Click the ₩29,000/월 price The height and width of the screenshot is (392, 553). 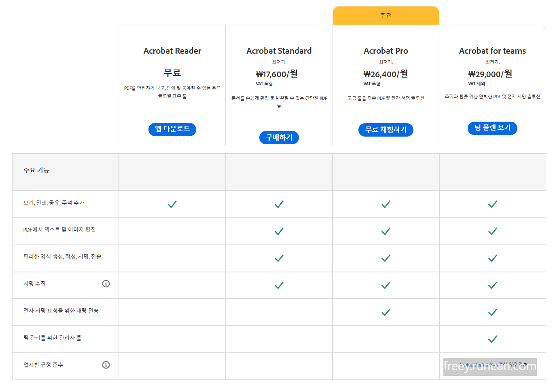click(x=490, y=74)
